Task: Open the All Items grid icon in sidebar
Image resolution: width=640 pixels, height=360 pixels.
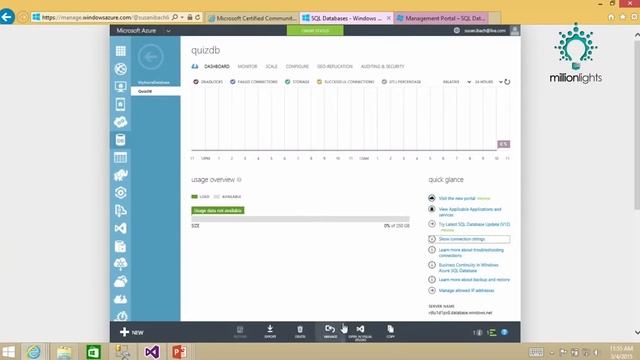Action: tap(120, 51)
